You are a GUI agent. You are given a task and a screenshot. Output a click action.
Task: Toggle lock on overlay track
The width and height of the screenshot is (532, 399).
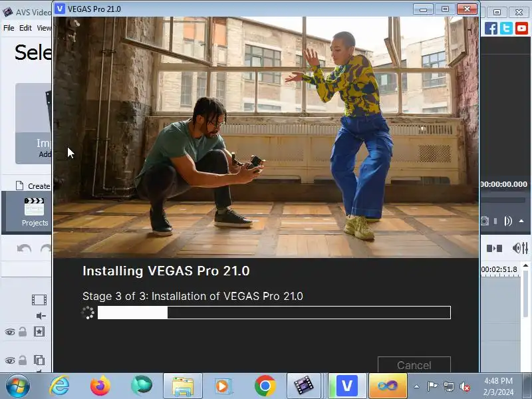pyautogui.click(x=23, y=360)
